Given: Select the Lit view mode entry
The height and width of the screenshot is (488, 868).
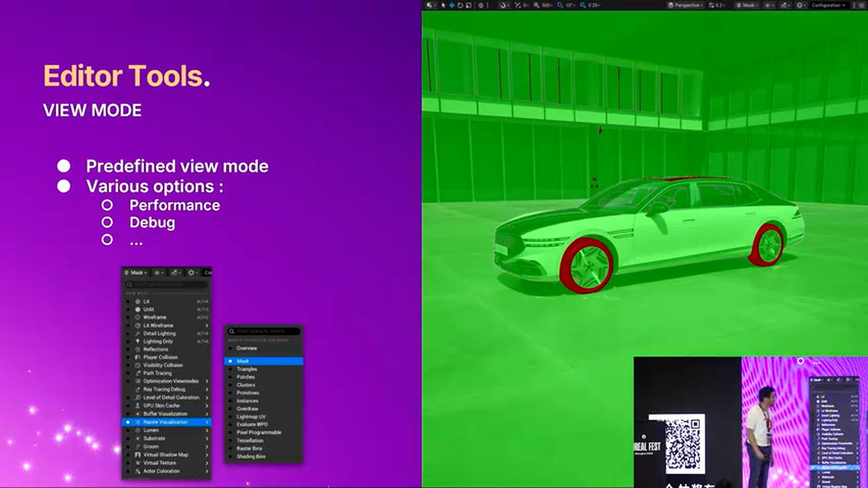Looking at the screenshot, I should [x=147, y=302].
